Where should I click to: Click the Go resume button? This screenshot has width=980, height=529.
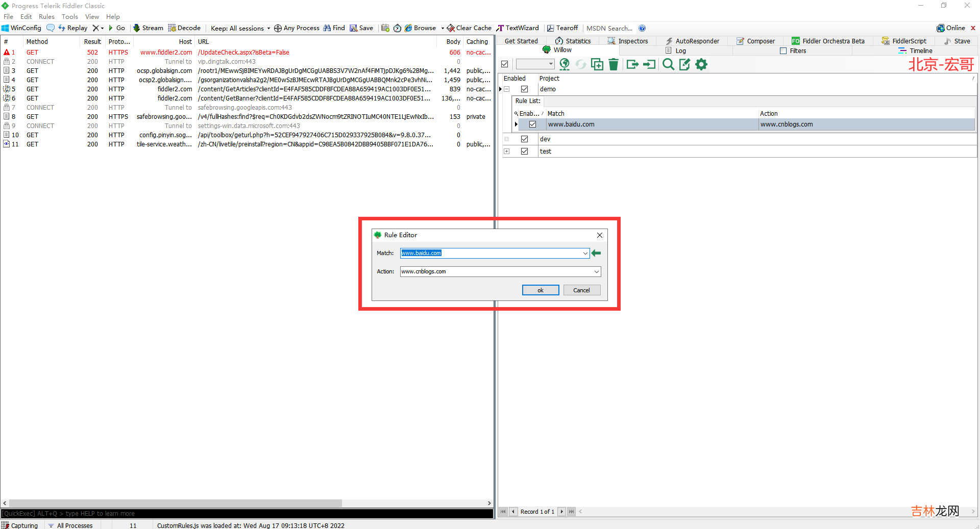[117, 28]
